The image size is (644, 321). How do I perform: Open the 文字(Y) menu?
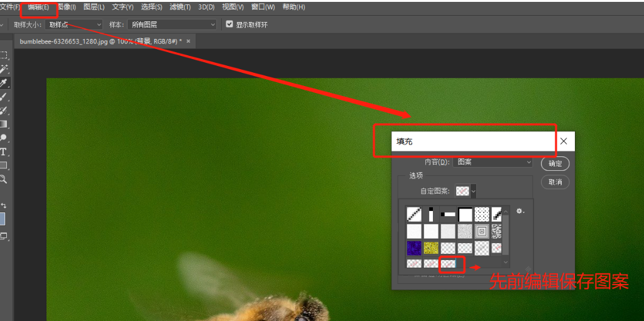tap(123, 7)
